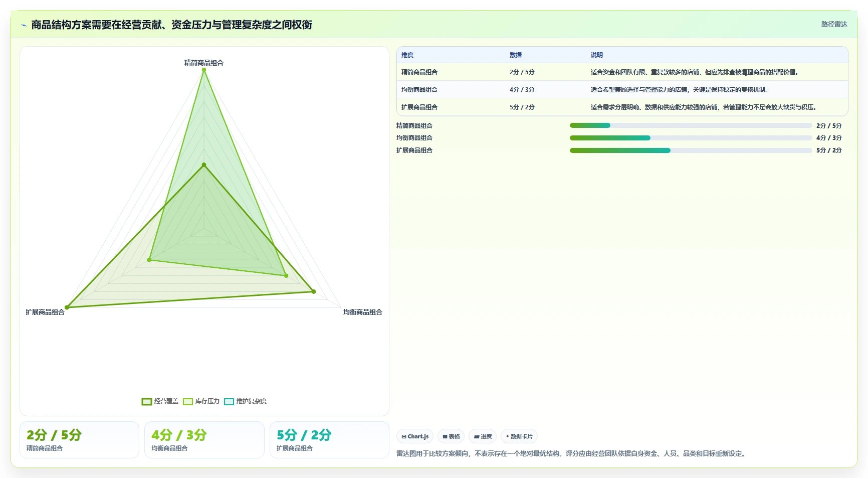Click the 进度 chip
868x478 pixels.
[483, 436]
